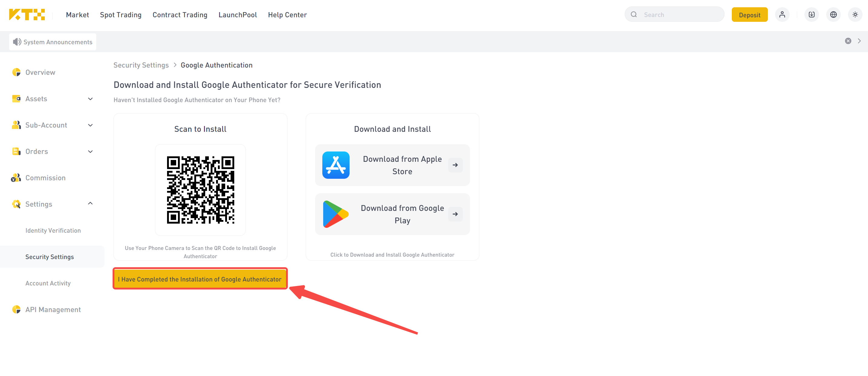Open the Spot Trading menu

pos(121,15)
